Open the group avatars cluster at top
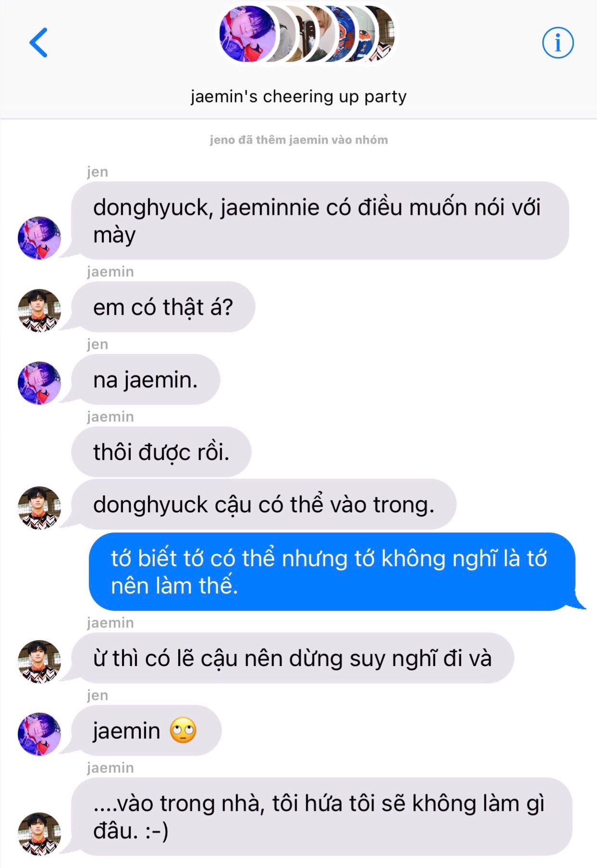This screenshot has height=868, width=597. coord(307,34)
